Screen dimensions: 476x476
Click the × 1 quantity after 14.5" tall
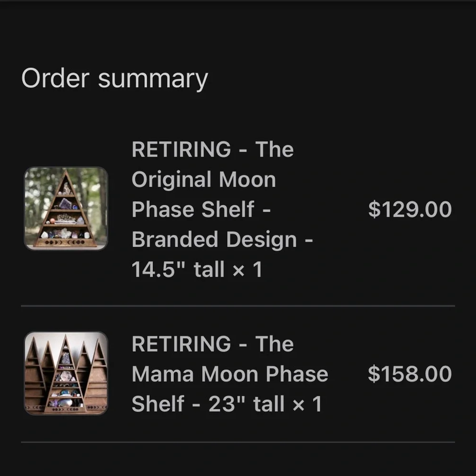248,269
